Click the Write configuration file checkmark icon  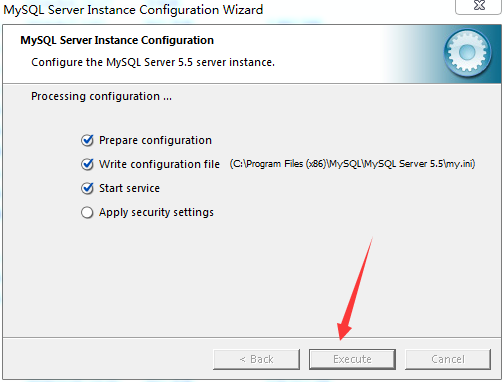87,164
